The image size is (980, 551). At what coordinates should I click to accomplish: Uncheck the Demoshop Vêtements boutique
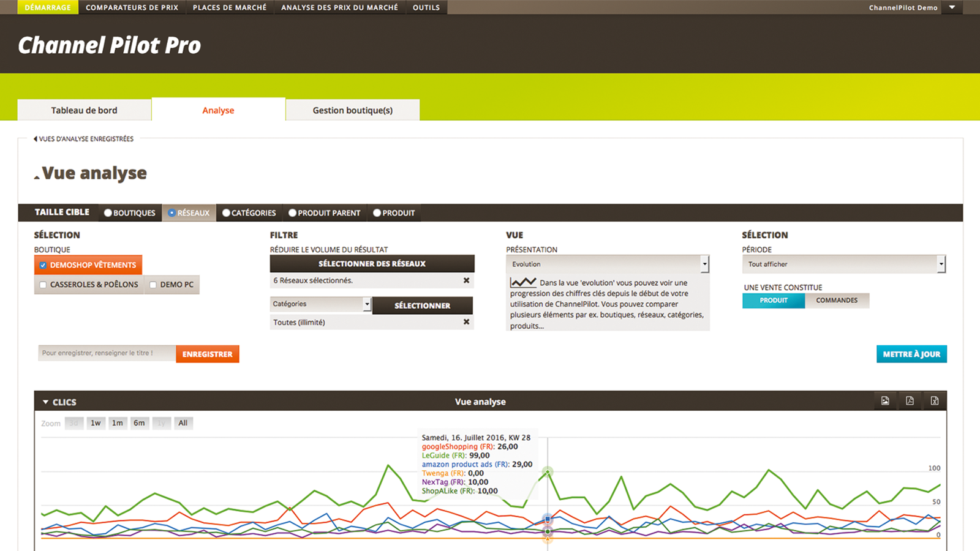coord(43,265)
